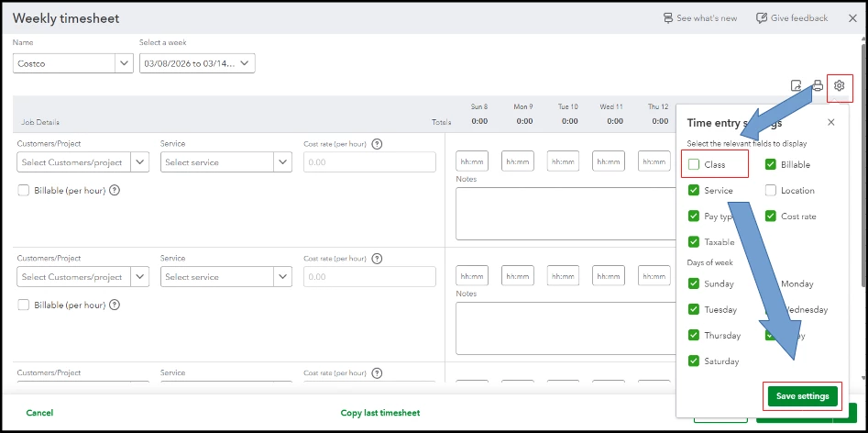Uncheck the Saturday checkbox
The height and width of the screenshot is (433, 868).
(x=694, y=361)
